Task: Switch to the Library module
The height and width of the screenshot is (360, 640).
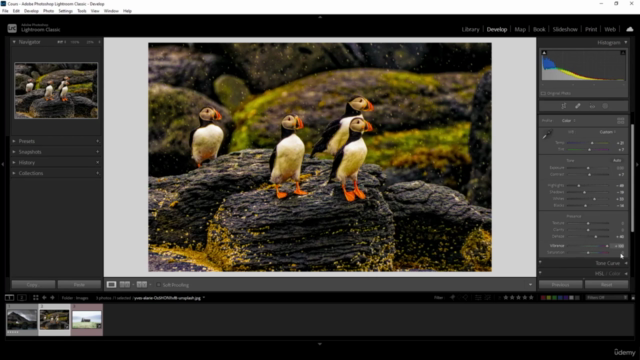Action: point(470,29)
